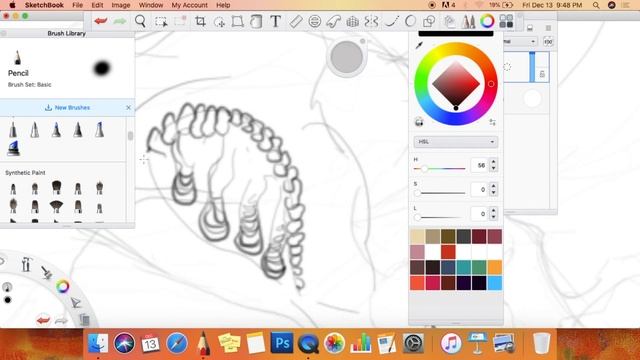Viewport: 640px width, 360px height.
Task: Select the blue marker brush in Brush Library
Action: (x=13, y=148)
